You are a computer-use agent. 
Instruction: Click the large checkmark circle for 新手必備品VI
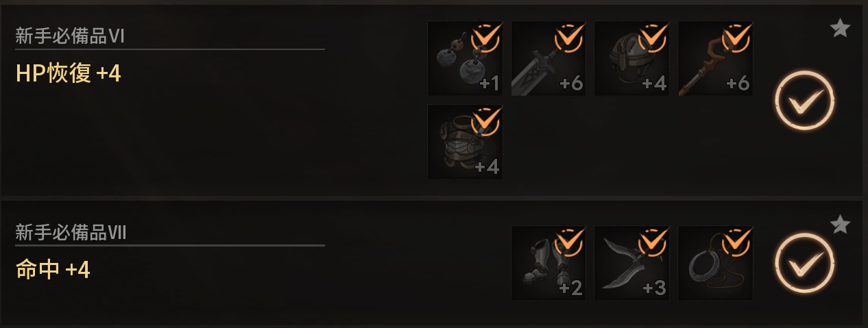(x=805, y=102)
